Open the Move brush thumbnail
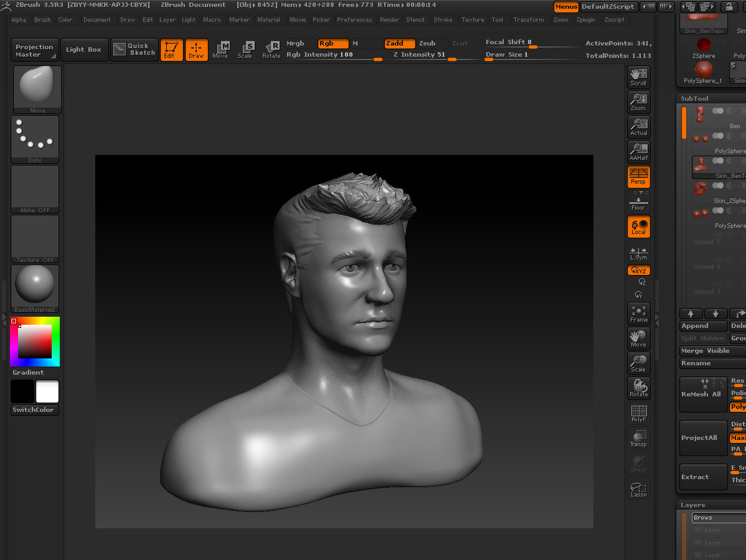Viewport: 746px width, 560px height. (x=37, y=90)
